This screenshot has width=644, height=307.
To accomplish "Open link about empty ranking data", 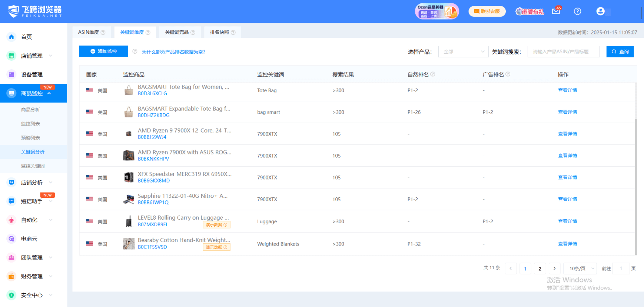I will (x=173, y=52).
